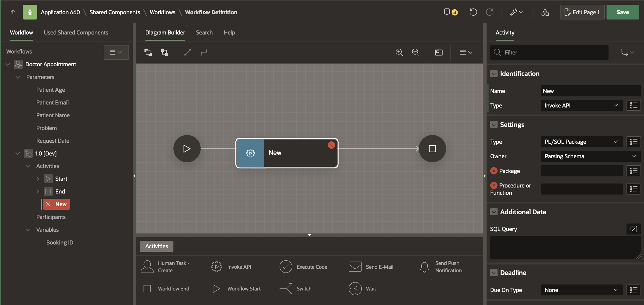Image resolution: width=644 pixels, height=305 pixels.
Task: Click the zoom out magnifier icon
Action: coord(416,52)
